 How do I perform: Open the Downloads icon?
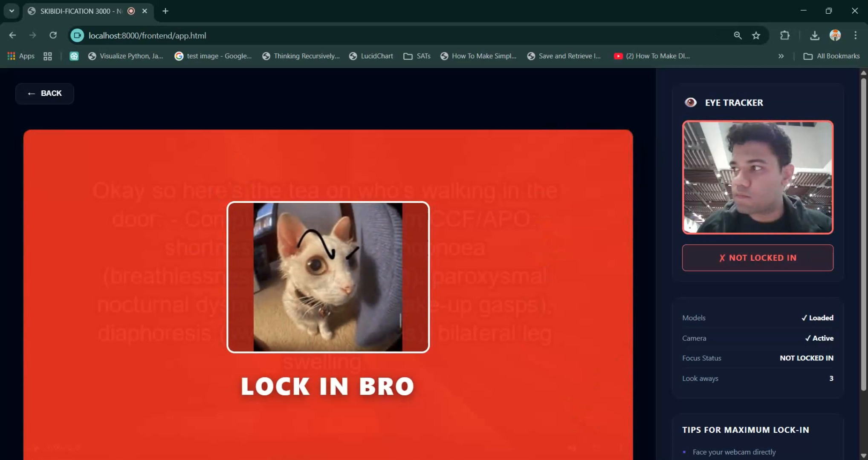pos(814,35)
